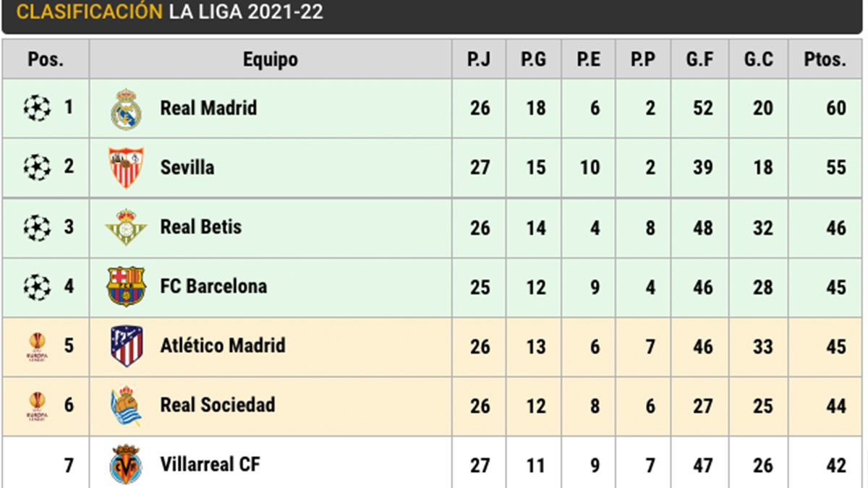Click the Atlético Madrid shield icon
The image size is (868, 488).
126,346
